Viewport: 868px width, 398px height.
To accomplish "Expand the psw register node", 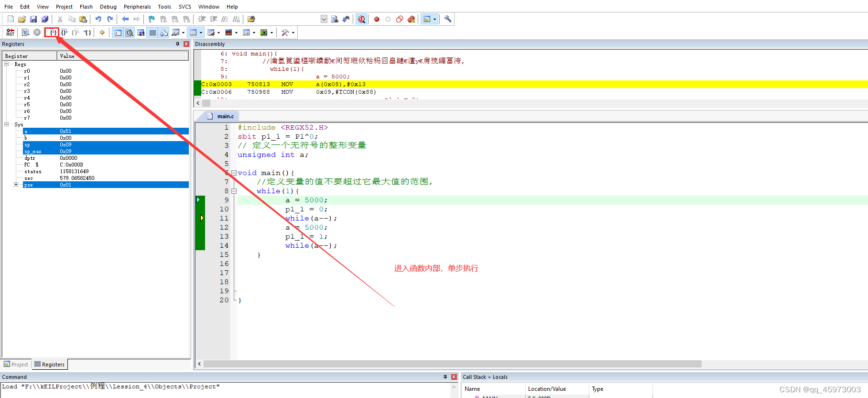I will click(16, 184).
